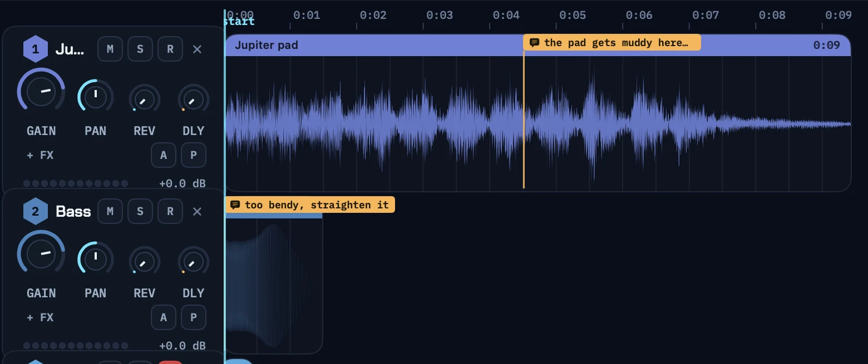Solo the Bass track
Viewport: 868px width, 364px height.
[x=140, y=211]
